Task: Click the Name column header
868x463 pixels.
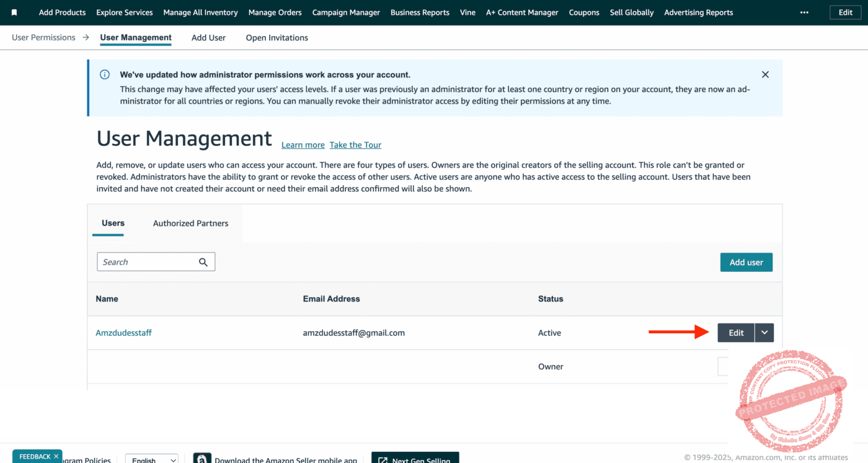Action: coord(107,299)
